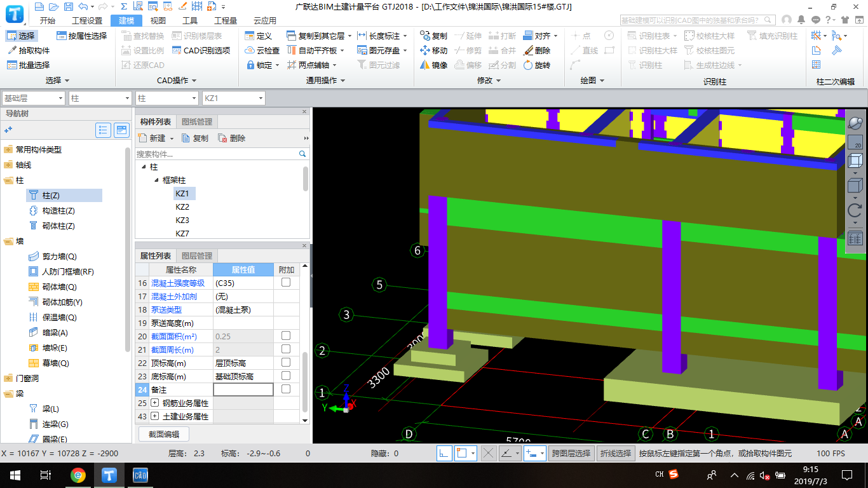
Task: Expand 土建业务属性 property group
Action: [x=155, y=417]
